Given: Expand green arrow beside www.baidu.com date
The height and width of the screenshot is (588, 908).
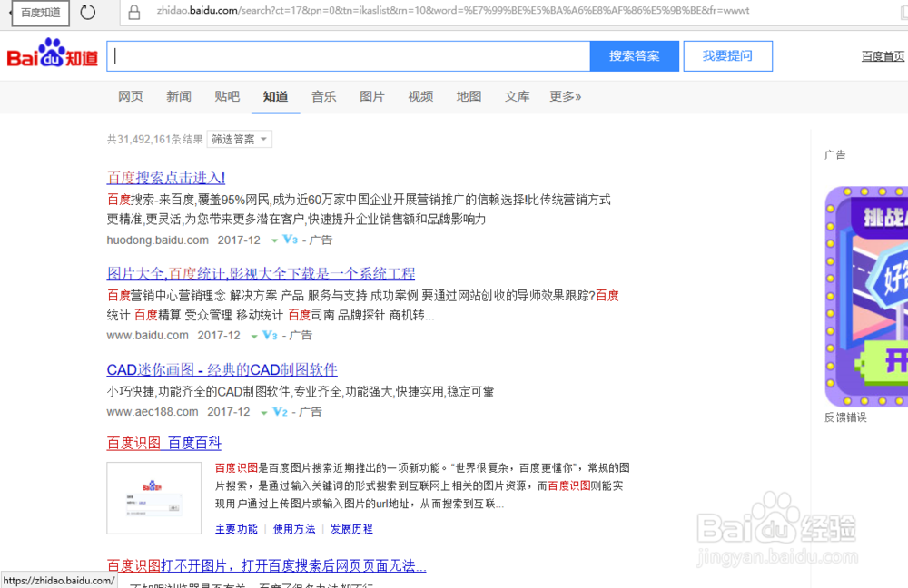Looking at the screenshot, I should tap(254, 337).
